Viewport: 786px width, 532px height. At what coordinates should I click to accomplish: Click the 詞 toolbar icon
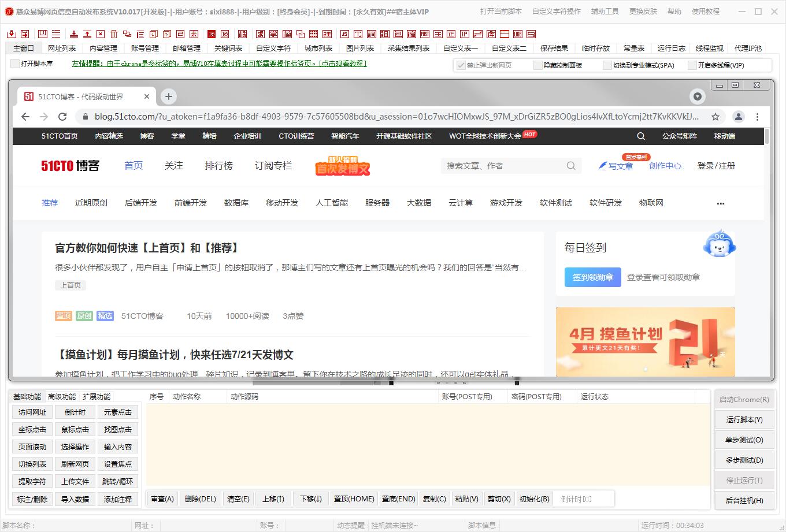pos(372,34)
